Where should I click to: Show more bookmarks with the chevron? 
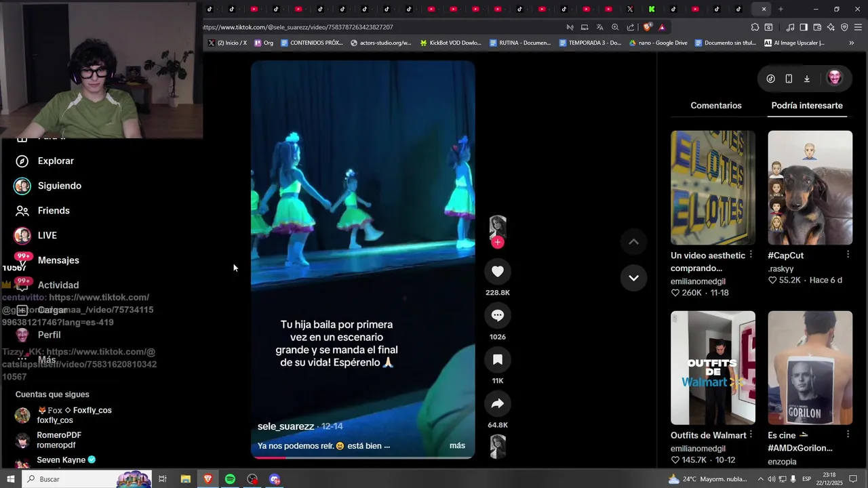pyautogui.click(x=852, y=43)
